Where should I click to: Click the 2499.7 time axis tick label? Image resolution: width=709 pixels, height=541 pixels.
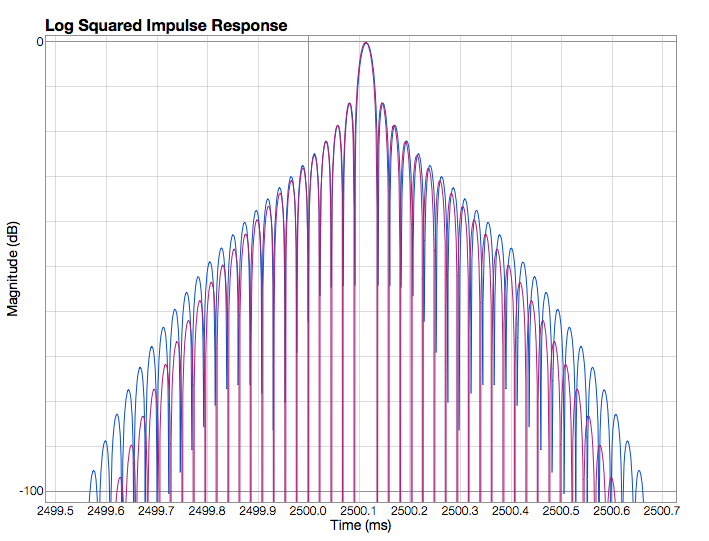[x=156, y=511]
